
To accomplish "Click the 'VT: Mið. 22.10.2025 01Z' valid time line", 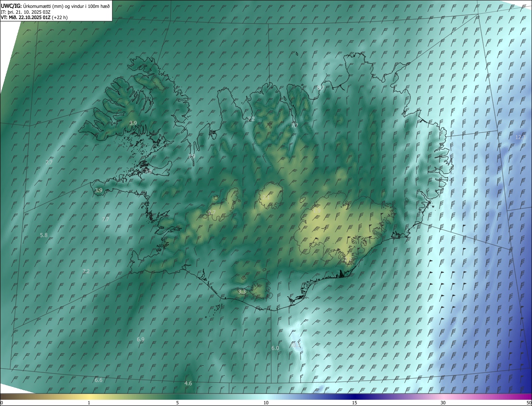I will (x=34, y=17).
